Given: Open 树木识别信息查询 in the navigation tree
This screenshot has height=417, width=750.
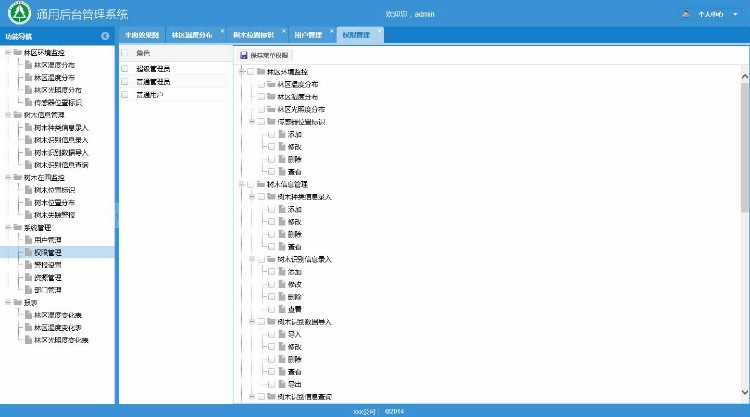Looking at the screenshot, I should coord(61,165).
